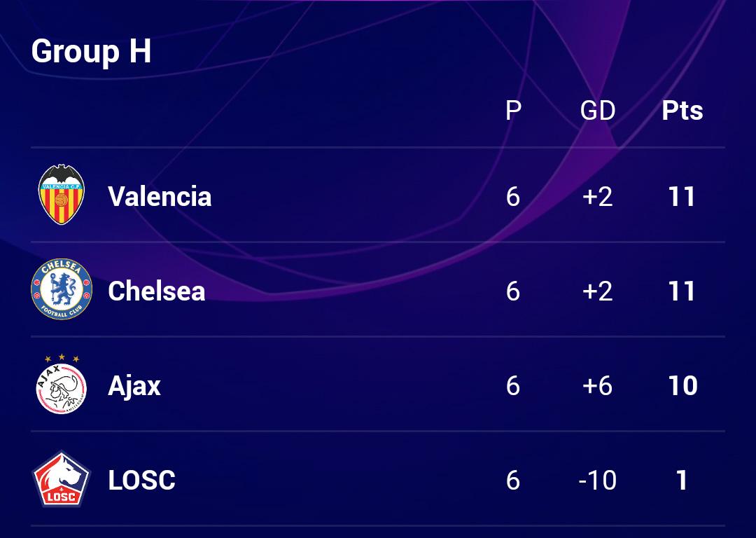
Task: Click LOSC's -10 goal difference
Action: coord(598,481)
